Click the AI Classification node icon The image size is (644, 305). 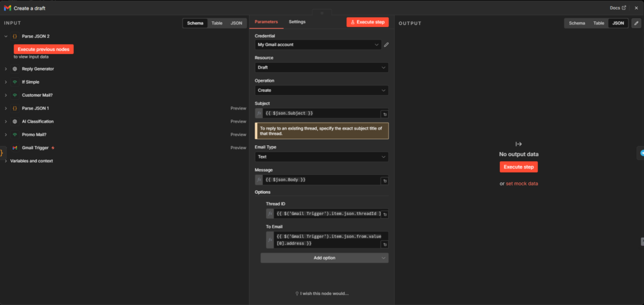click(x=15, y=121)
